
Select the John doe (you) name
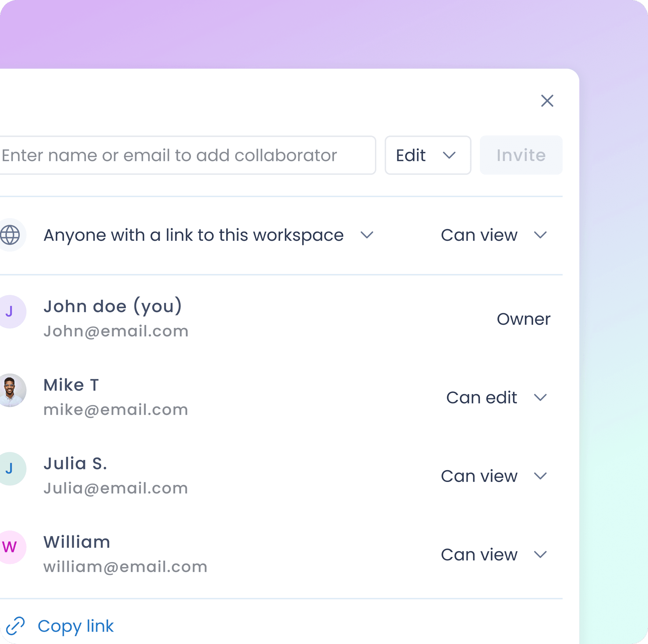pyautogui.click(x=113, y=306)
